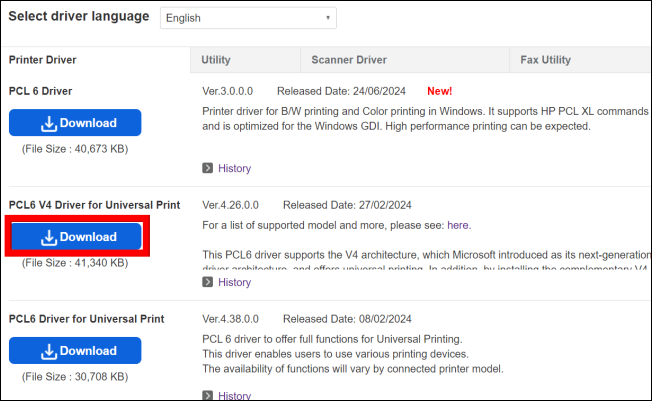The height and width of the screenshot is (401, 652).
Task: Select 'File Size : 40,673 KB' text
Action: (75, 149)
